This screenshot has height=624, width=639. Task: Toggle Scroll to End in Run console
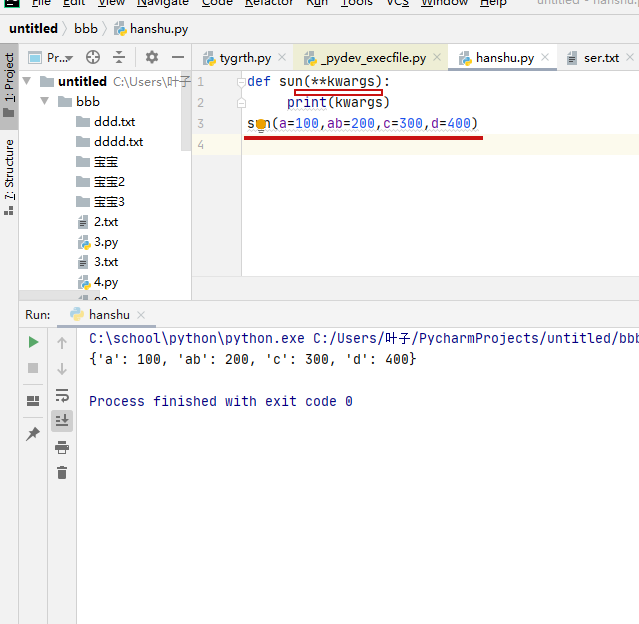point(62,421)
